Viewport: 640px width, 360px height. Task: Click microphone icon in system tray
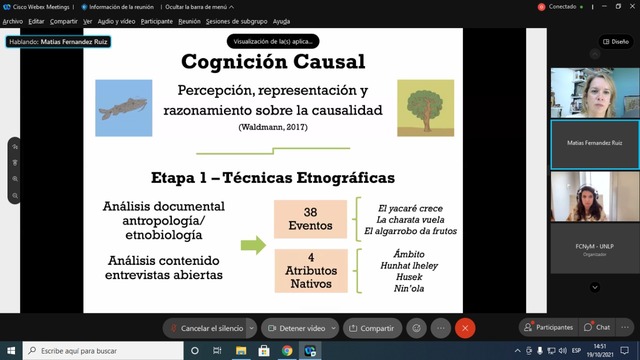pyautogui.click(x=540, y=351)
